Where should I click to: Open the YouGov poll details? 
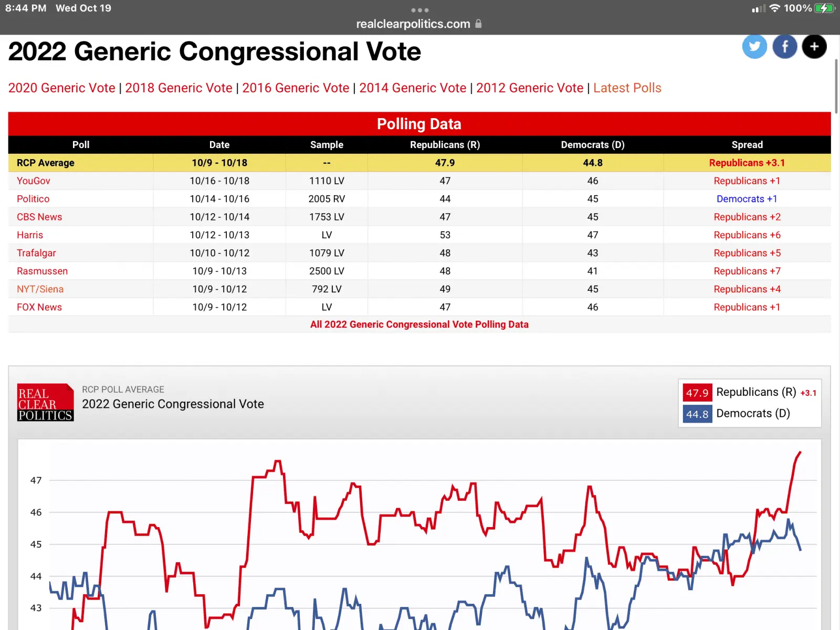34,181
